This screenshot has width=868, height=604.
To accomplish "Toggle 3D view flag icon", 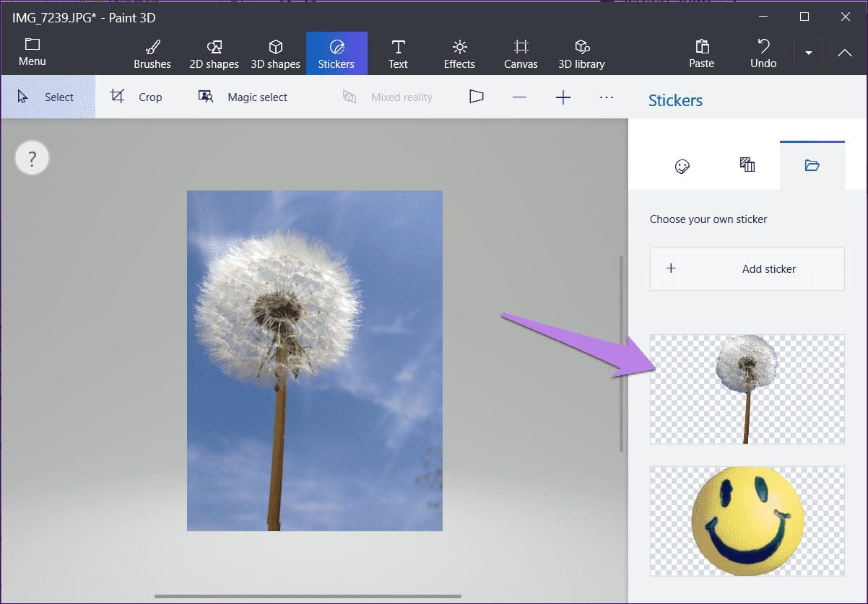I will pyautogui.click(x=476, y=97).
